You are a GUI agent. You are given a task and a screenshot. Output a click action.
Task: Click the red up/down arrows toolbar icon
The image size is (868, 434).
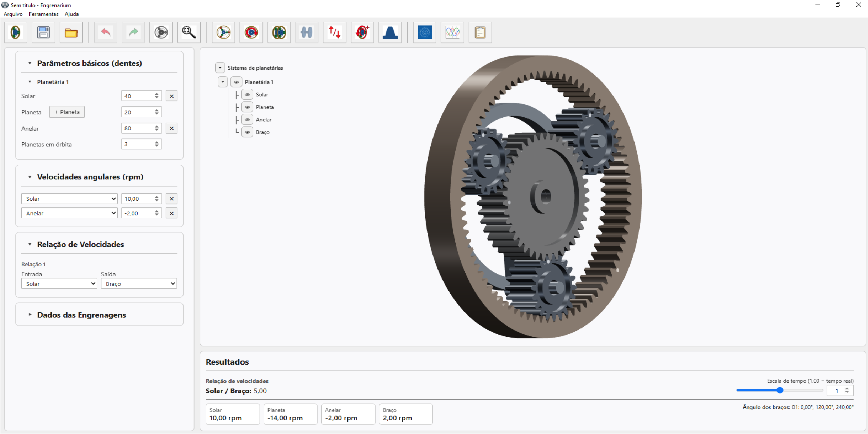click(x=335, y=33)
